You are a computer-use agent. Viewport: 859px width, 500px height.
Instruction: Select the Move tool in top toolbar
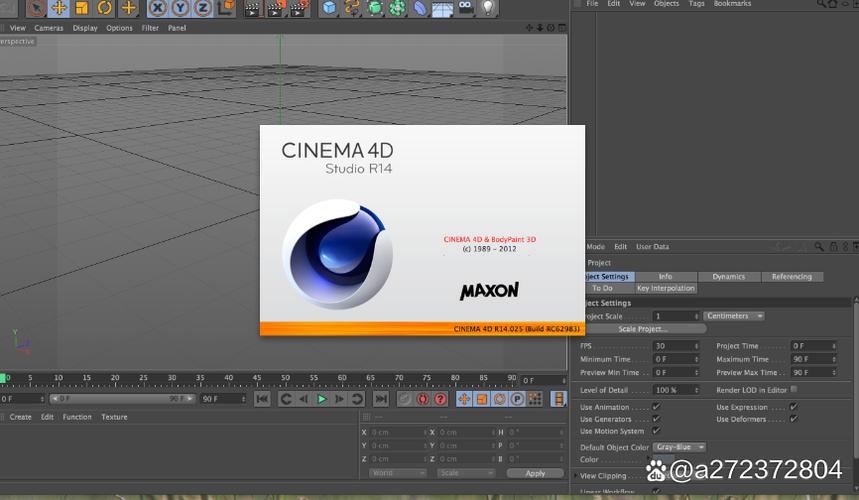(59, 8)
